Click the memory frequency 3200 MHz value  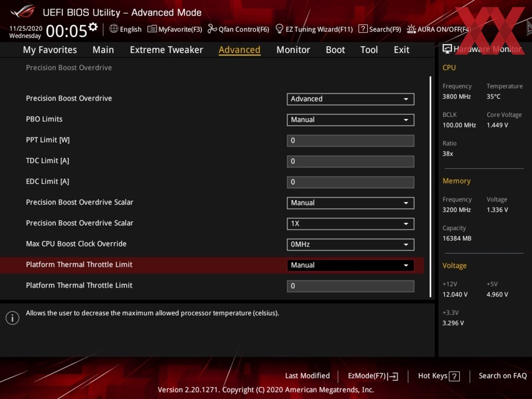[x=457, y=210]
